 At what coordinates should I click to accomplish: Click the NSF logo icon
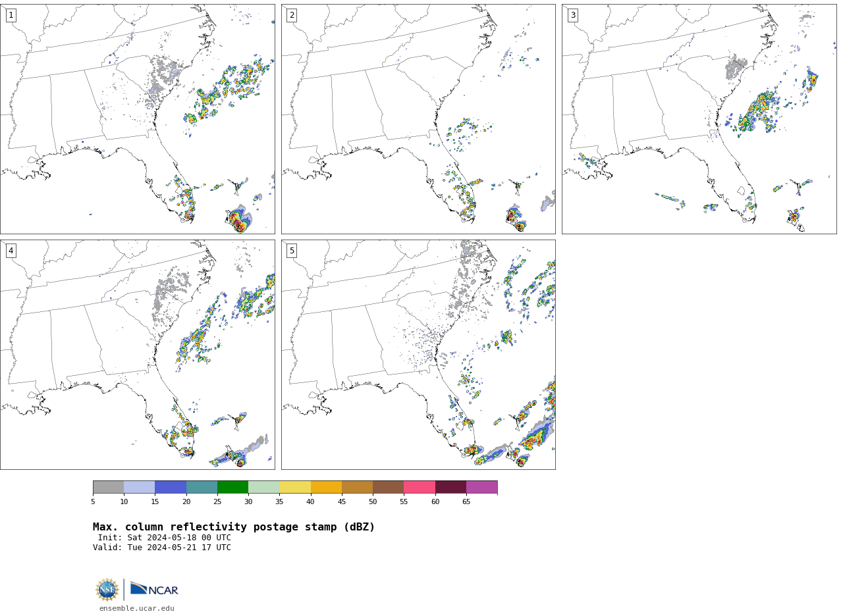[x=107, y=590]
